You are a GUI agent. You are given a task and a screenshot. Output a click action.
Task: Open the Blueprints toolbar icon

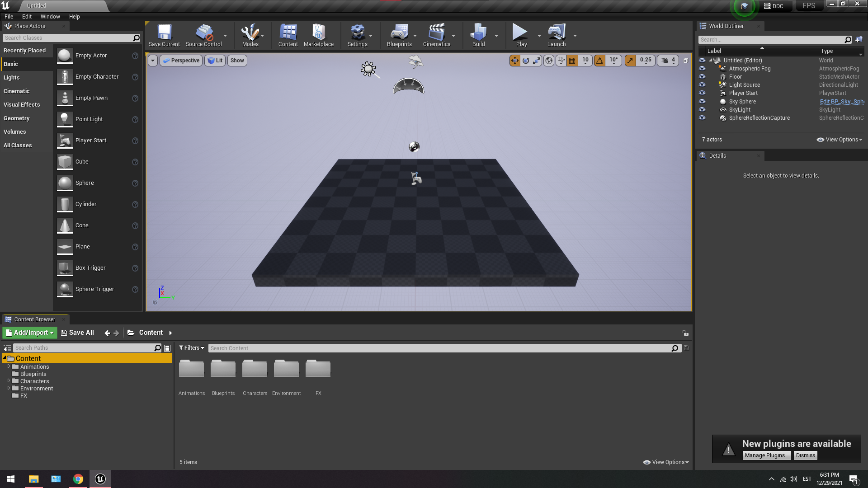pos(399,33)
